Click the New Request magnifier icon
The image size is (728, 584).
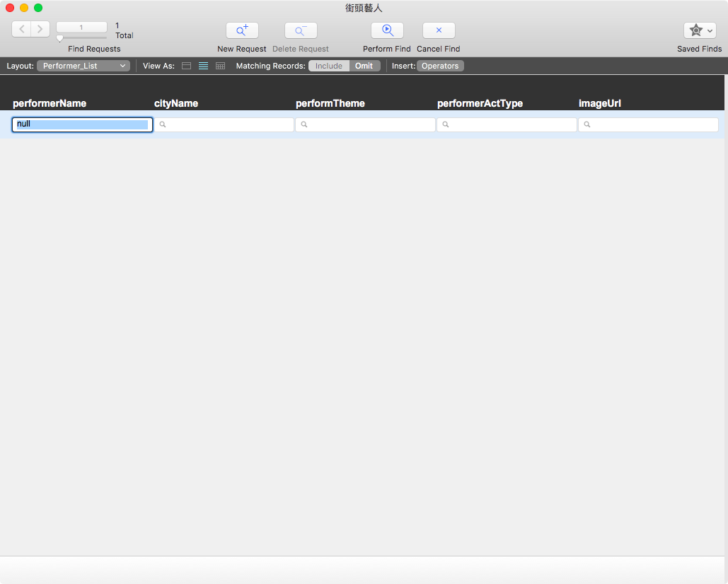[x=242, y=30]
